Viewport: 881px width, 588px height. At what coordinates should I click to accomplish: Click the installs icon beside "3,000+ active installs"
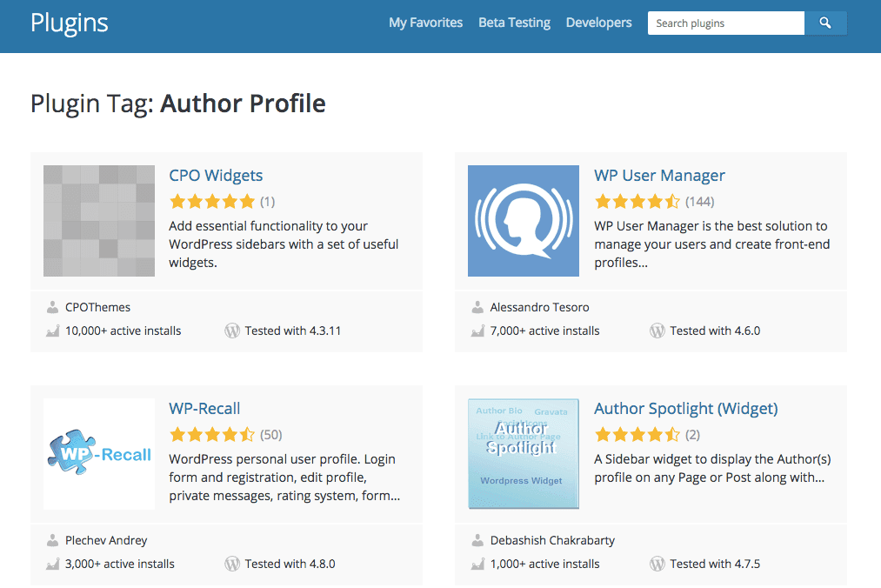point(53,564)
